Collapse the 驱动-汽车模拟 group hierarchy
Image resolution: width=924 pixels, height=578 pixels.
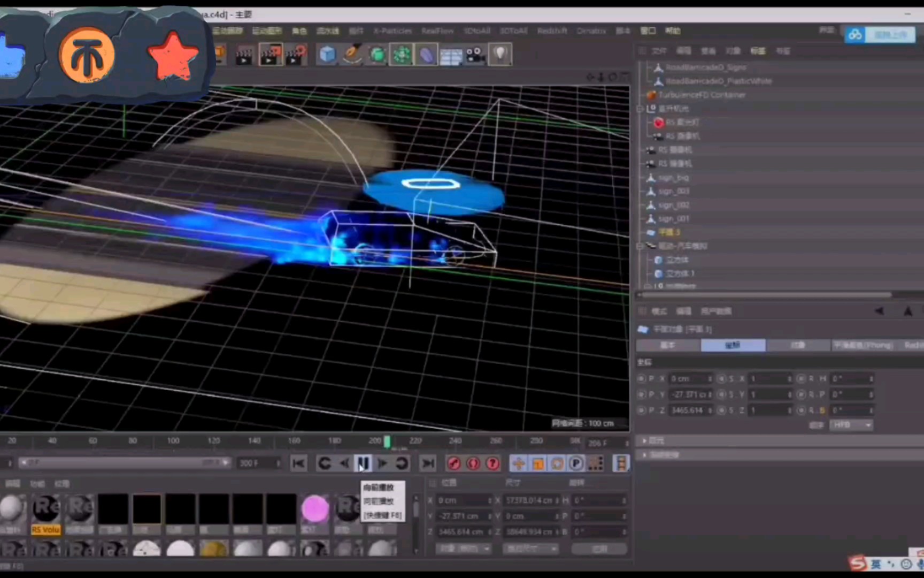(640, 246)
